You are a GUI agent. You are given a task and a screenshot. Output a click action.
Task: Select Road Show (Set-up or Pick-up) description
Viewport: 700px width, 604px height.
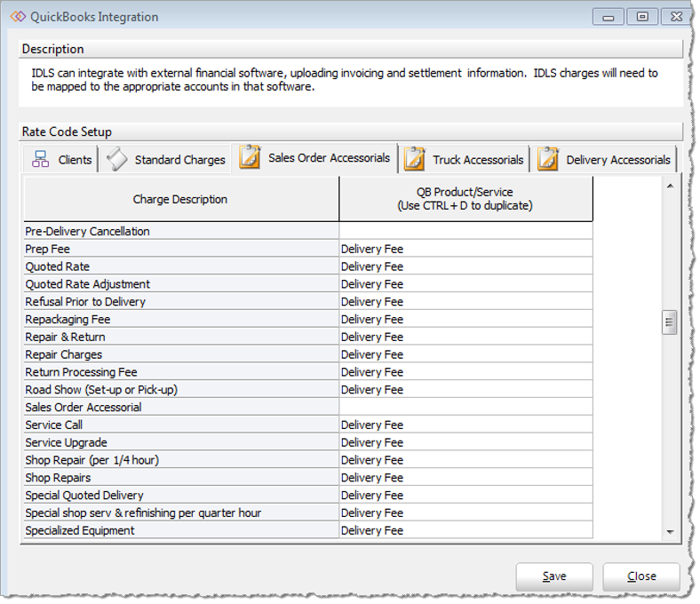point(181,390)
